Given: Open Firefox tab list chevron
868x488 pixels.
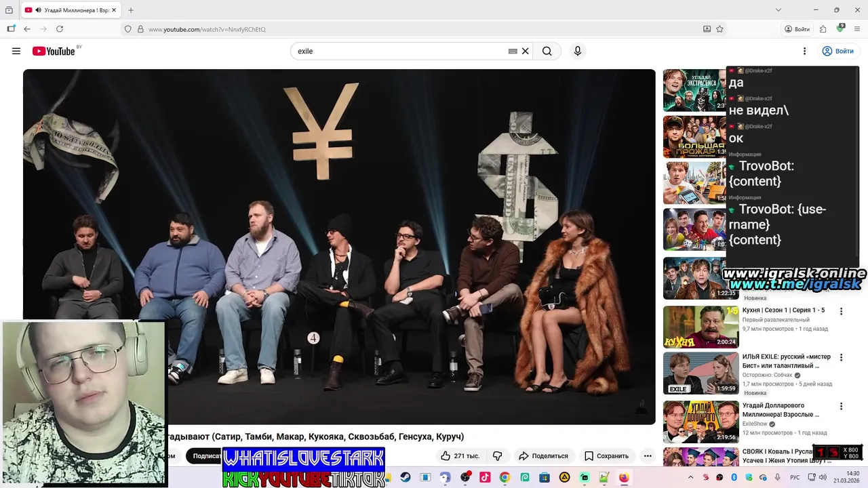Looking at the screenshot, I should [x=778, y=10].
